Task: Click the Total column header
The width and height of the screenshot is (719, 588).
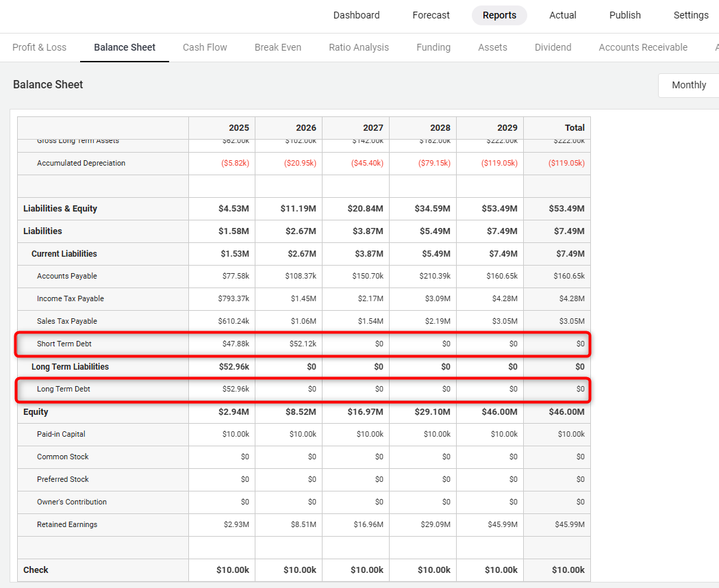Action: pos(574,127)
